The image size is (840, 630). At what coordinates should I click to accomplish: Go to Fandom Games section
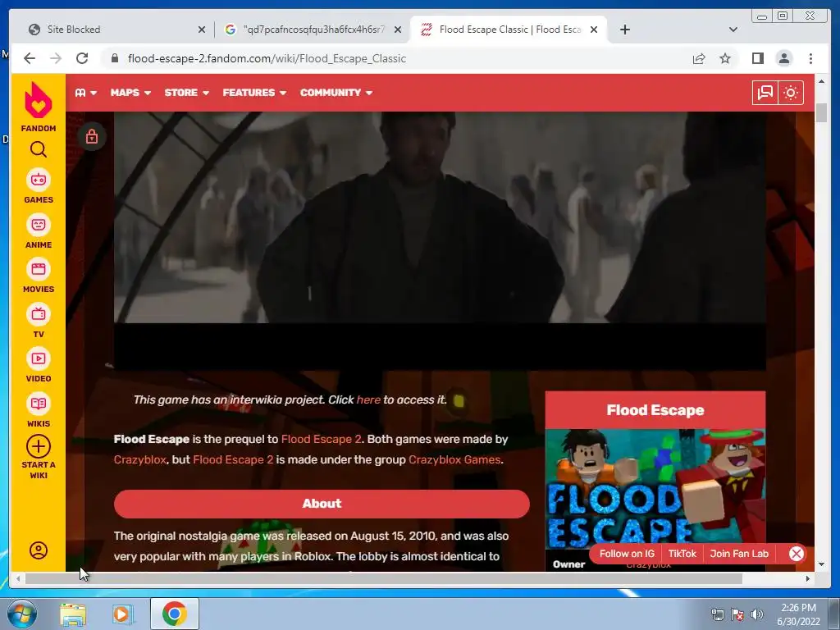tap(38, 186)
